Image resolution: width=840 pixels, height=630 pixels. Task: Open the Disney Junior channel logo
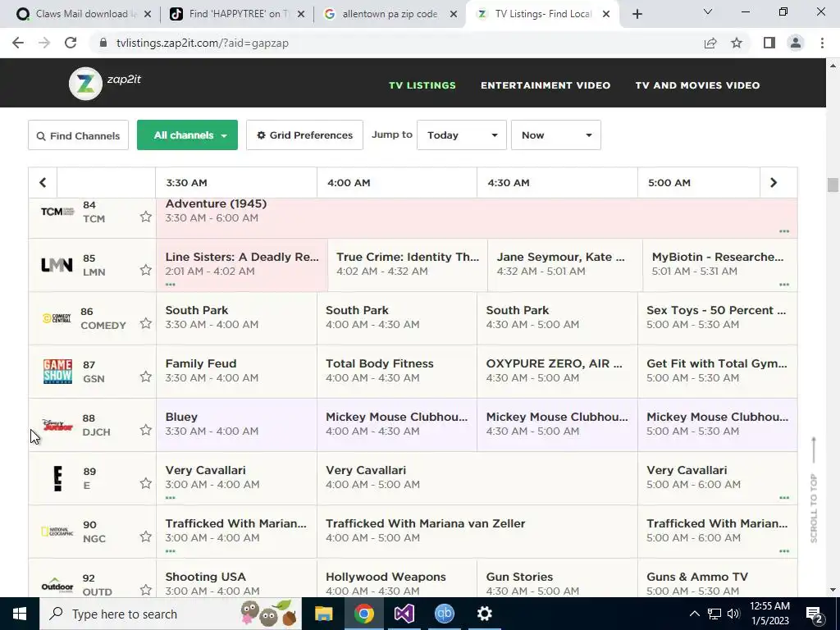pos(57,426)
